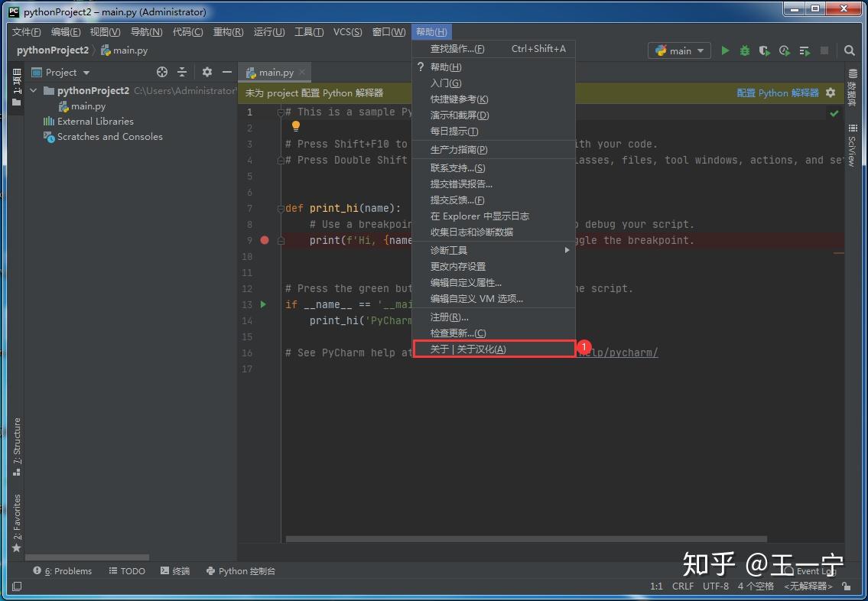Open the Problems tool window
Screen dimensions: 868x601
[x=63, y=571]
